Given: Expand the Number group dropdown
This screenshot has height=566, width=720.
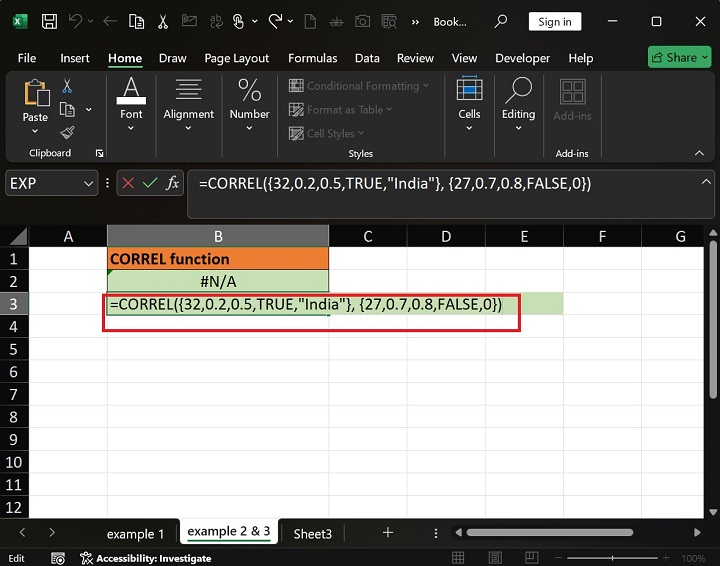Looking at the screenshot, I should click(249, 128).
